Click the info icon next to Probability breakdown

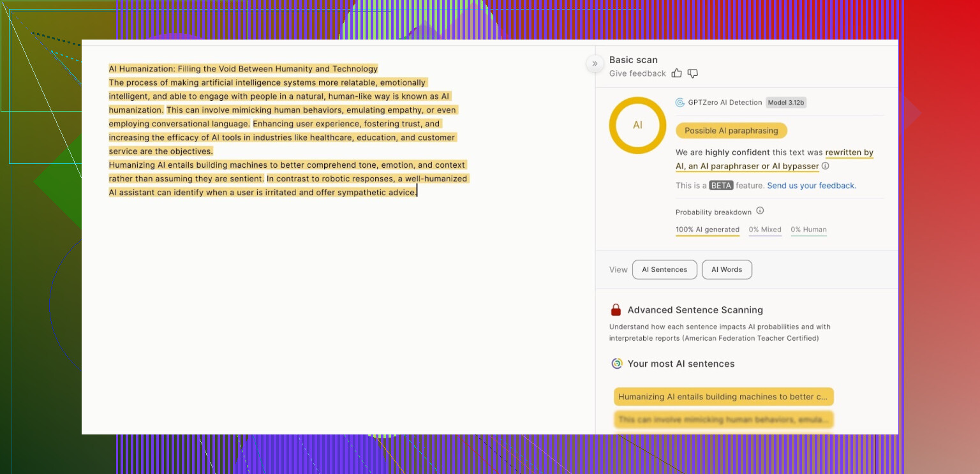[x=760, y=211]
